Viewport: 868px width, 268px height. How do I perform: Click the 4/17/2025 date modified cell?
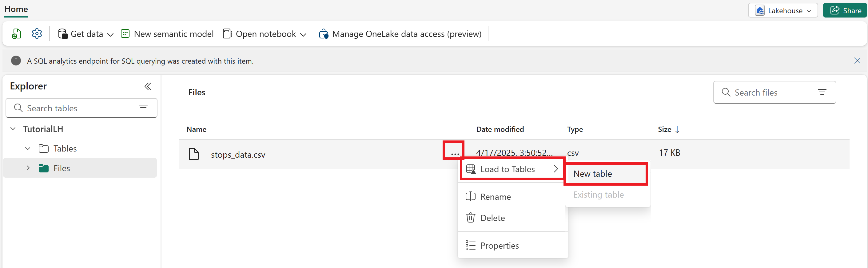[x=514, y=153]
